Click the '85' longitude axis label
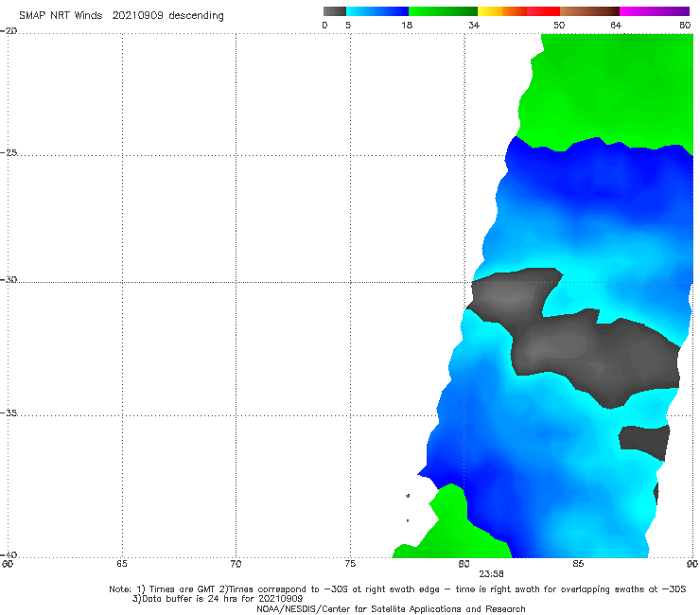The image size is (700, 615). (x=578, y=564)
